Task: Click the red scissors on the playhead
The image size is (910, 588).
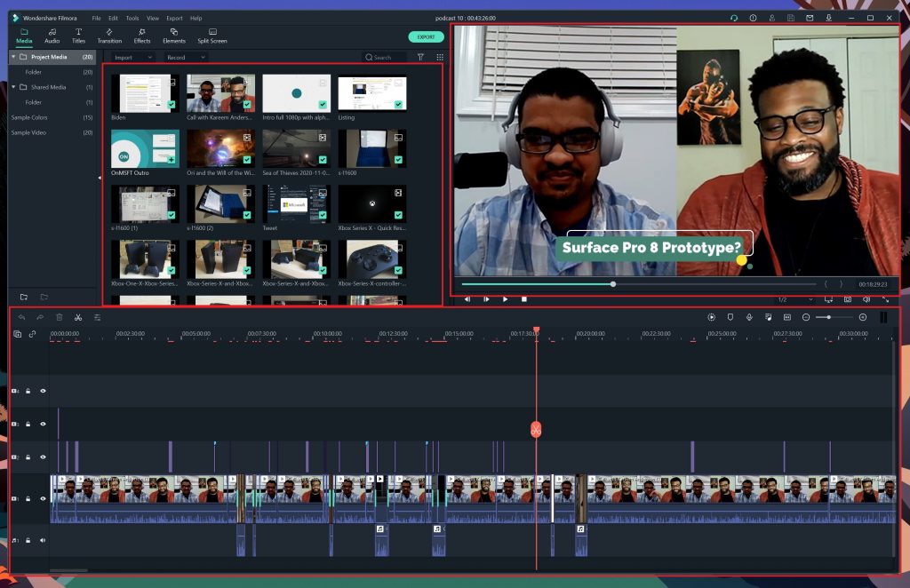Action: coord(536,430)
